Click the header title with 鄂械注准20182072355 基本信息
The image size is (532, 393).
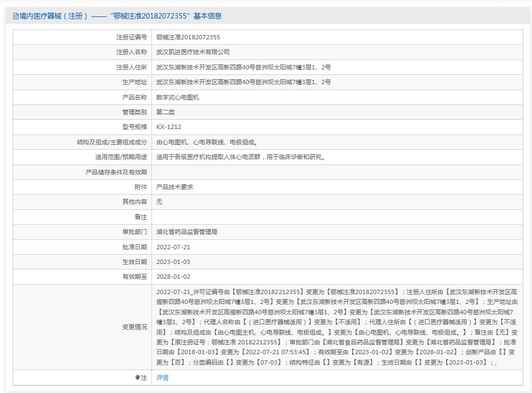(120, 16)
